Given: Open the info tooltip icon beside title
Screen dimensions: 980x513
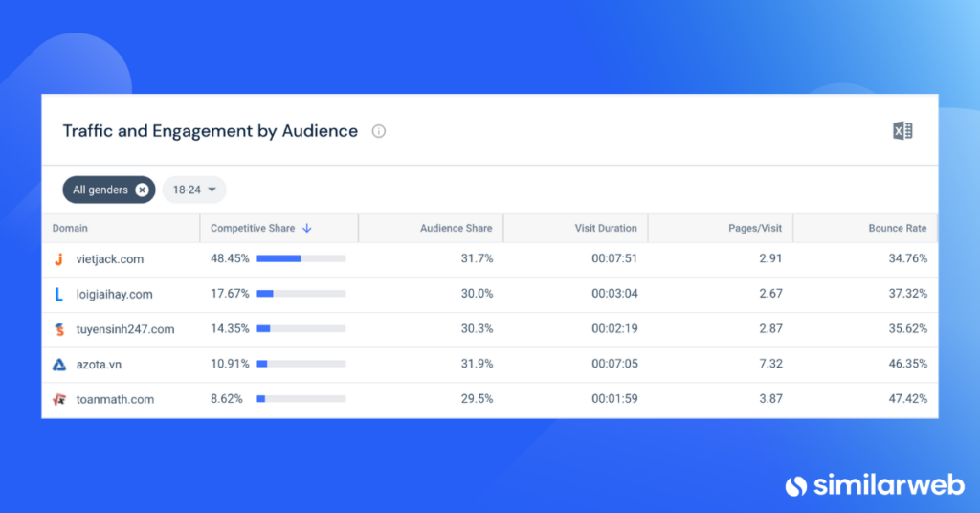Looking at the screenshot, I should (379, 131).
